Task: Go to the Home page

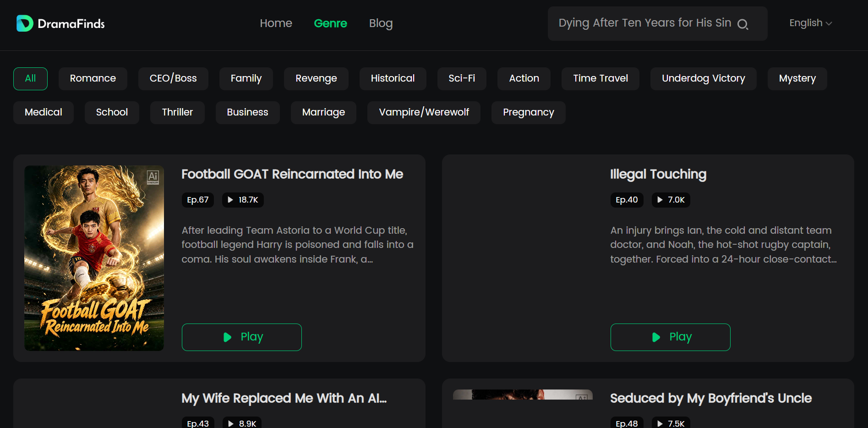Action: point(276,23)
